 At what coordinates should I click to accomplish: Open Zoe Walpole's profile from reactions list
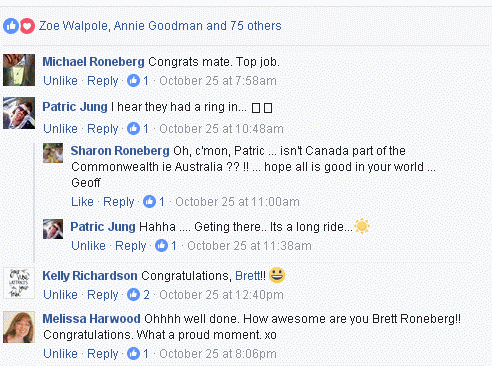(x=73, y=26)
